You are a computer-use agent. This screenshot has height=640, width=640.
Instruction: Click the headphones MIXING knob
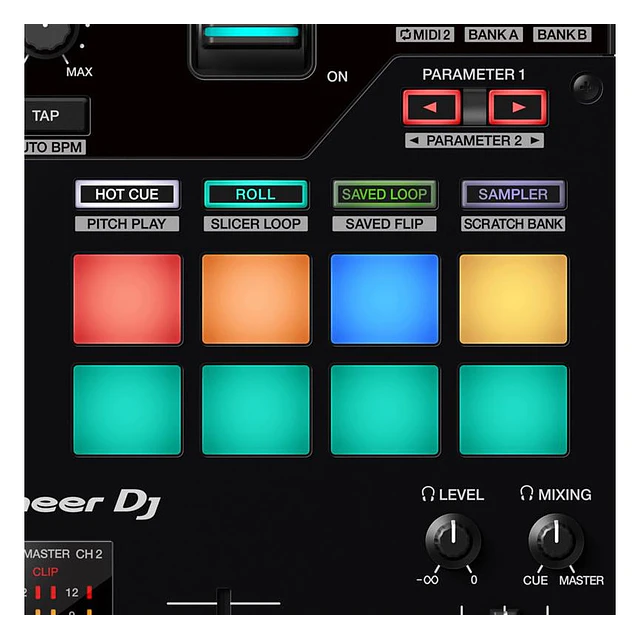click(x=556, y=541)
